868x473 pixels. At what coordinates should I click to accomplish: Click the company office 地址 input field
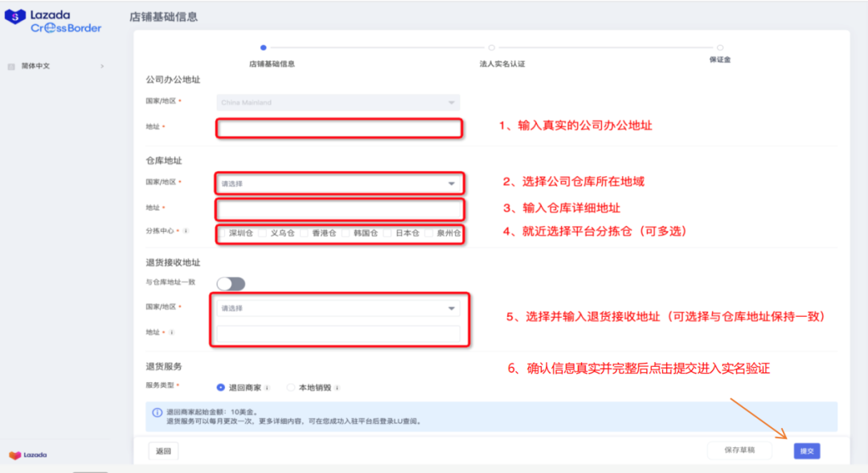coord(338,128)
